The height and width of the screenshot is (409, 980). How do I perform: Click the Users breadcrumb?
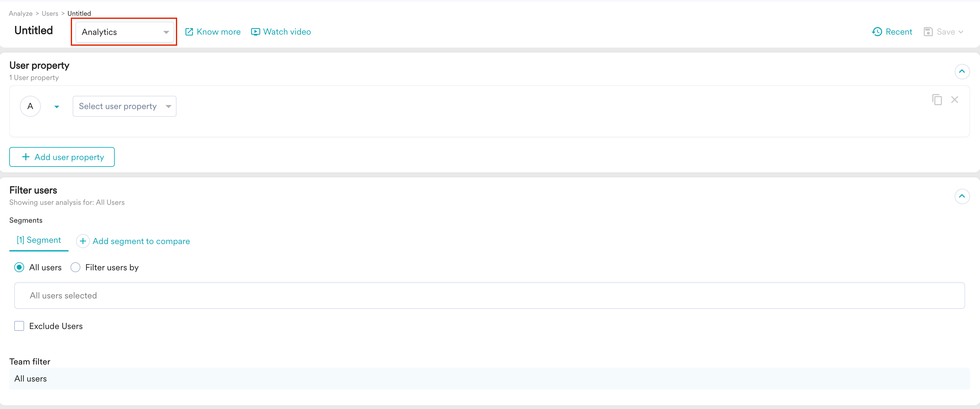pos(50,14)
